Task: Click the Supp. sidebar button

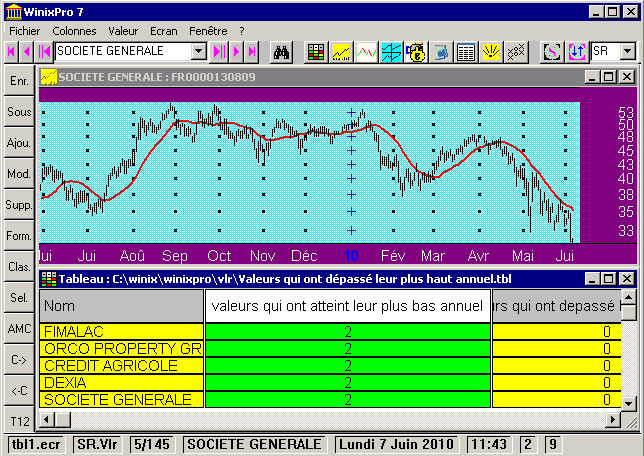Action: 19,205
